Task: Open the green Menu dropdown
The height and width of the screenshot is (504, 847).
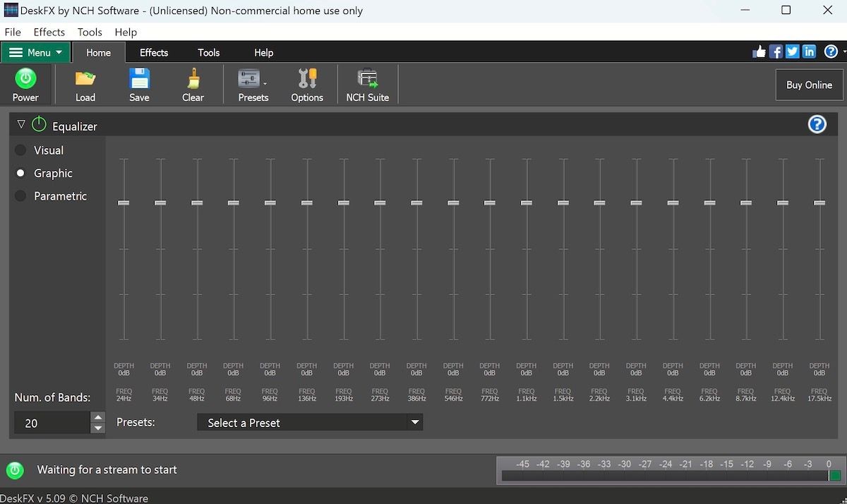Action: pyautogui.click(x=35, y=52)
